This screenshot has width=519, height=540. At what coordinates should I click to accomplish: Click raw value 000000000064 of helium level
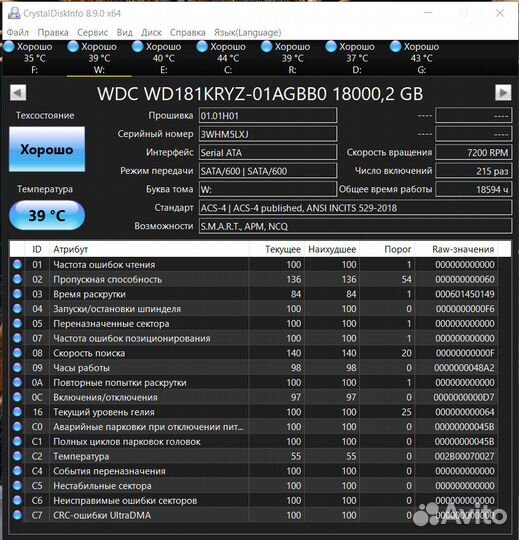[465, 412]
